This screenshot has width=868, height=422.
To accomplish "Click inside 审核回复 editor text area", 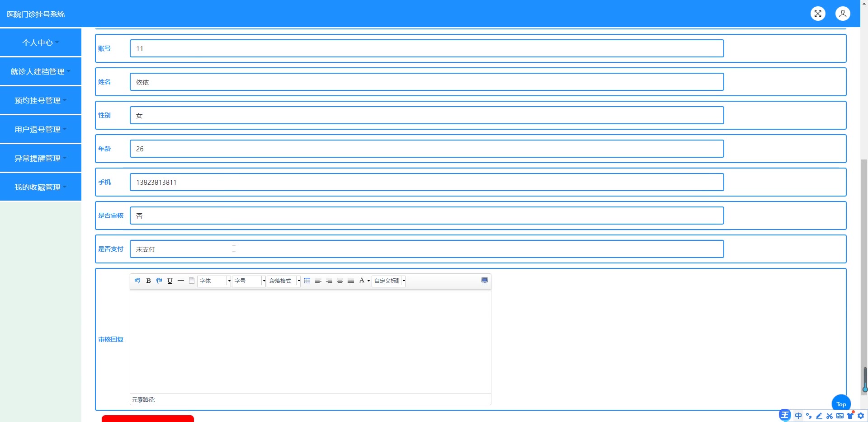I will click(x=310, y=342).
